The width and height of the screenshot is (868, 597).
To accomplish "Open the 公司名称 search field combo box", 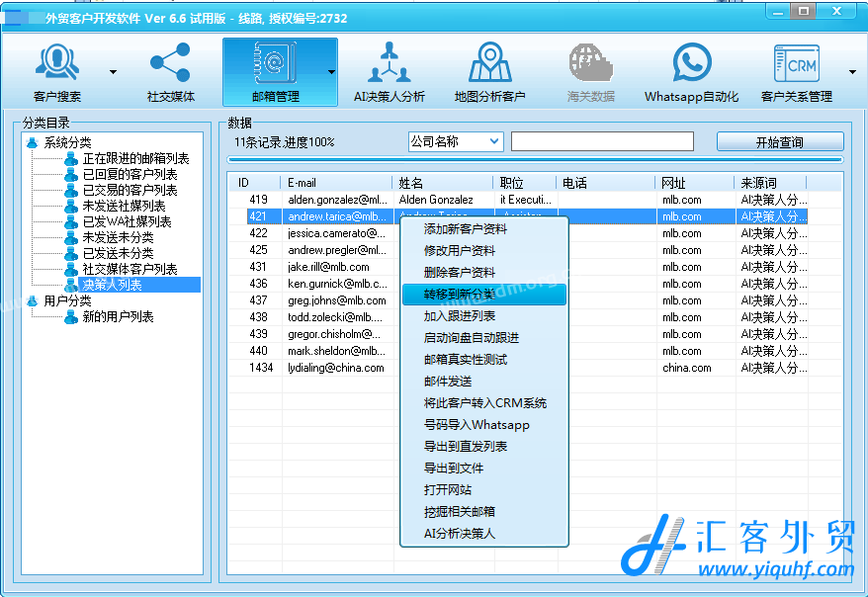I will tap(455, 141).
